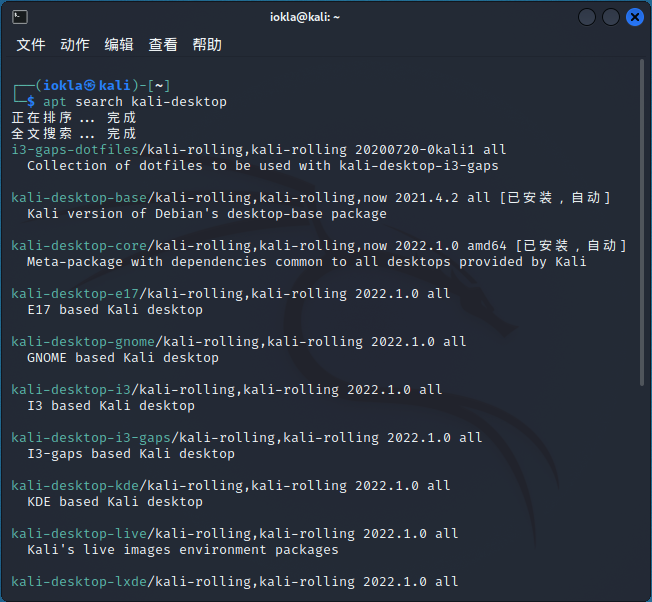The height and width of the screenshot is (602, 652).
Task: Open the 查看 menu
Action: tap(163, 44)
